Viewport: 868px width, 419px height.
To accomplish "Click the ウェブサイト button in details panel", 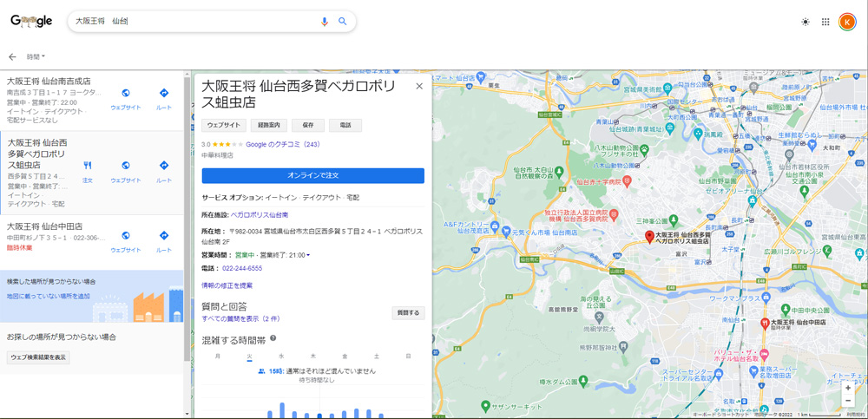I will (224, 125).
